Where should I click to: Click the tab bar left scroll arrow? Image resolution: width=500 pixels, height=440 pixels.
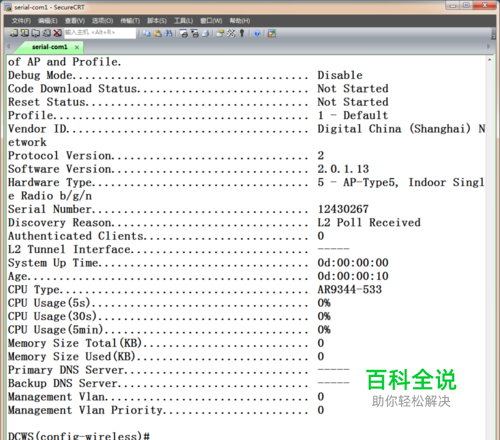pyautogui.click(x=9, y=47)
